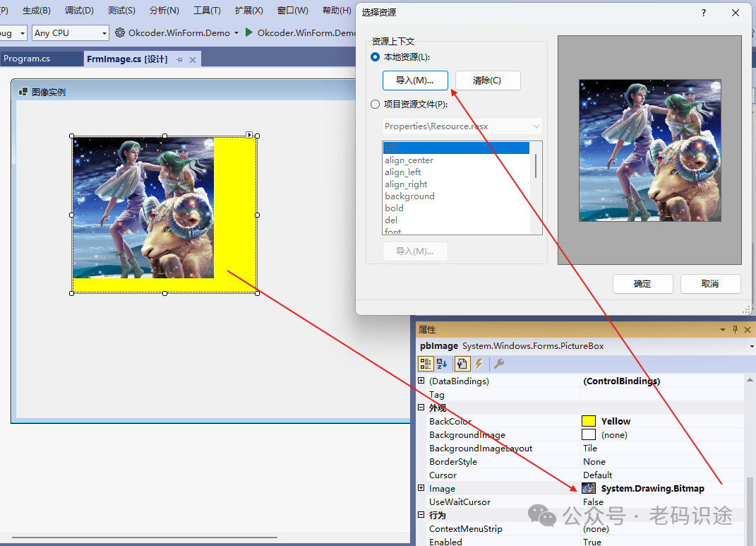Open the 窗口(W) menu

293,10
